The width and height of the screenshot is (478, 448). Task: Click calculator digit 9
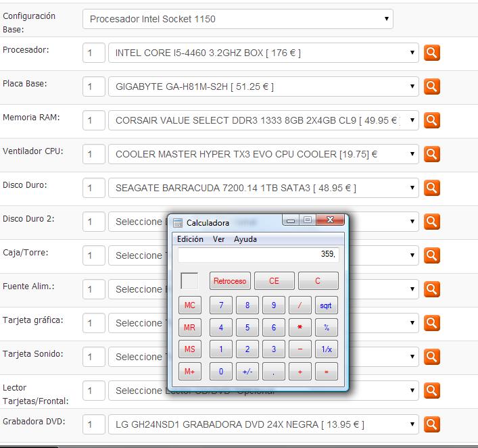pyautogui.click(x=274, y=305)
